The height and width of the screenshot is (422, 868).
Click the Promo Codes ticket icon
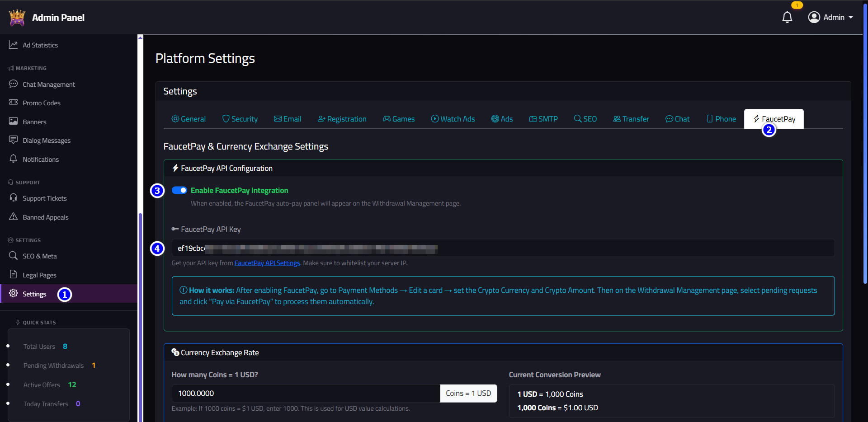click(x=14, y=103)
